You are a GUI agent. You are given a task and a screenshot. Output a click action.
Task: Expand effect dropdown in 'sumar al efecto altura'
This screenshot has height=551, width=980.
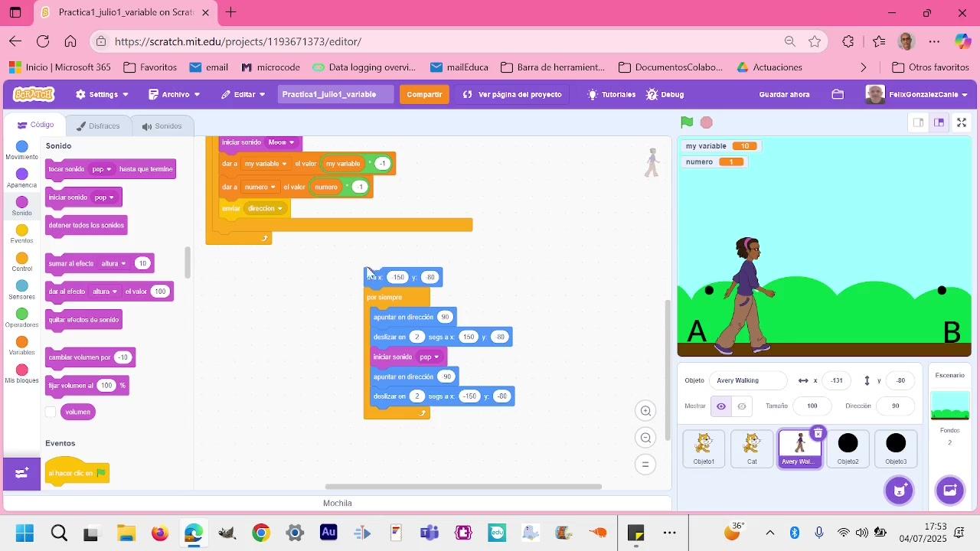pos(113,263)
